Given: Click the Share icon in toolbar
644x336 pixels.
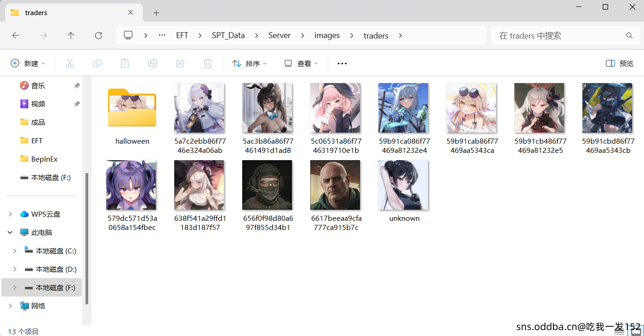Looking at the screenshot, I should (180, 63).
